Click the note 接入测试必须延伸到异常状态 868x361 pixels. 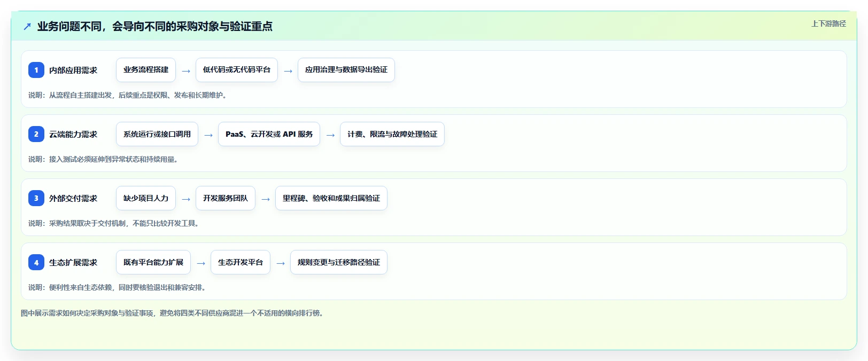tap(95, 159)
